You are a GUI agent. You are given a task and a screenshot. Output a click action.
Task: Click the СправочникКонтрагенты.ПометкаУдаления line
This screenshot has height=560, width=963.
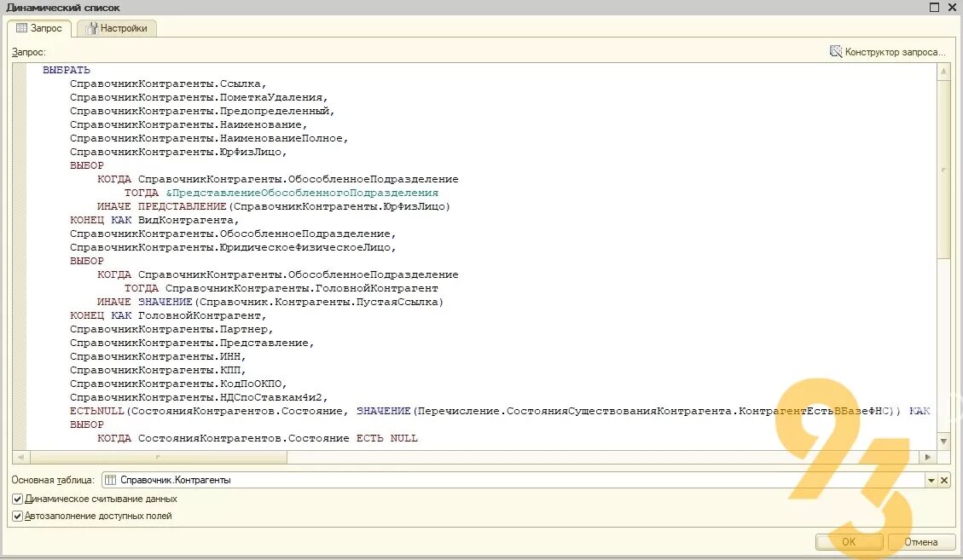[x=199, y=97]
